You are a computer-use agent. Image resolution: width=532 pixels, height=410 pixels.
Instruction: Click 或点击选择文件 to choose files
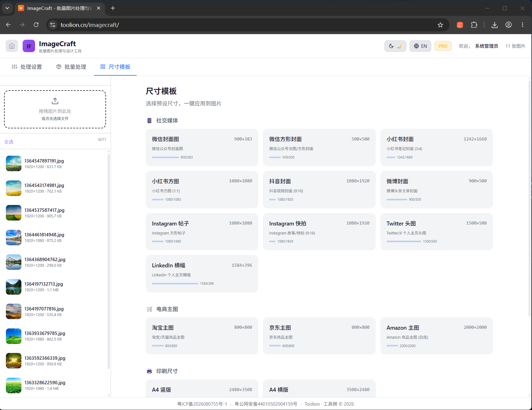click(x=55, y=118)
